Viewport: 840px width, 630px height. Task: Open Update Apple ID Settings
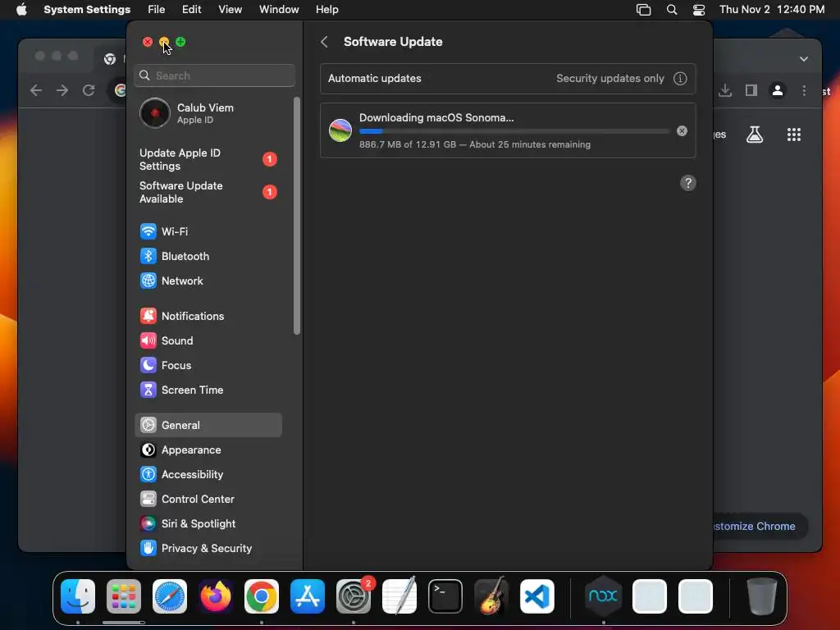(208, 160)
